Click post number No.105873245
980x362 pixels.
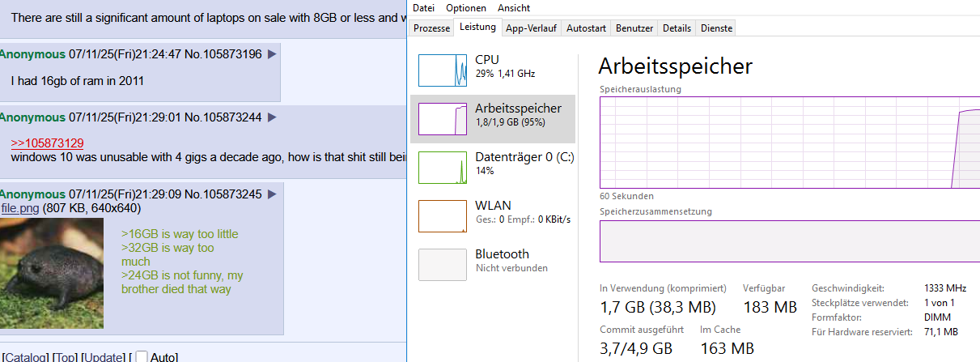[x=223, y=194]
